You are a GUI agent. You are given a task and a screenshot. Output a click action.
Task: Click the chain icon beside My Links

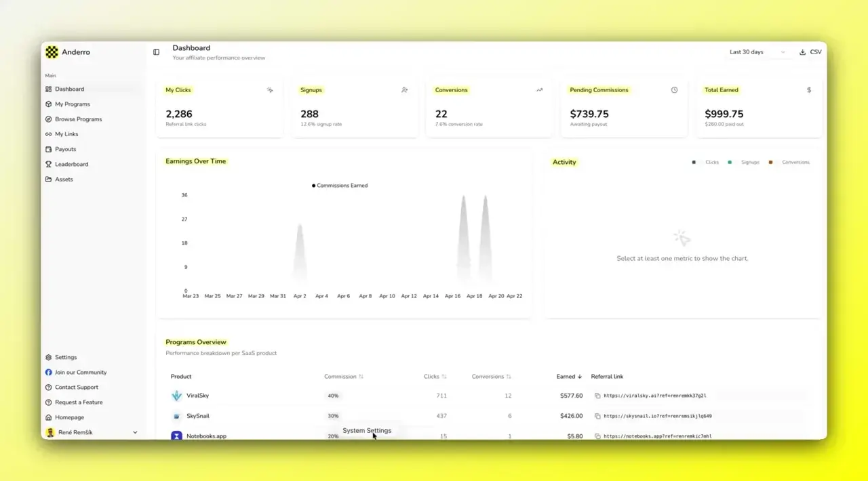click(x=48, y=134)
